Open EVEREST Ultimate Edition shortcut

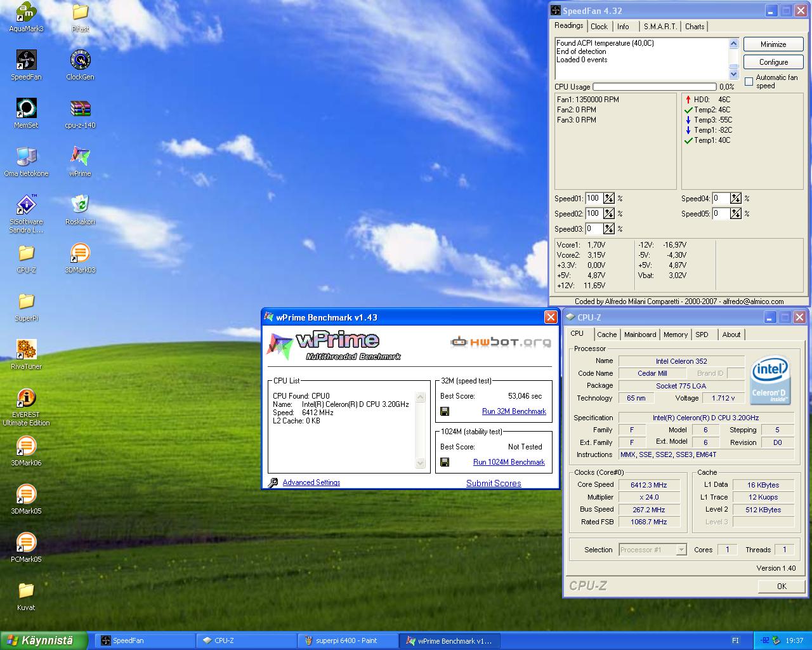point(26,406)
